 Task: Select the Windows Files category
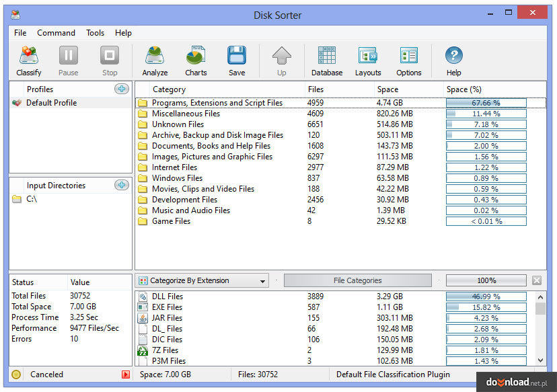point(340,178)
